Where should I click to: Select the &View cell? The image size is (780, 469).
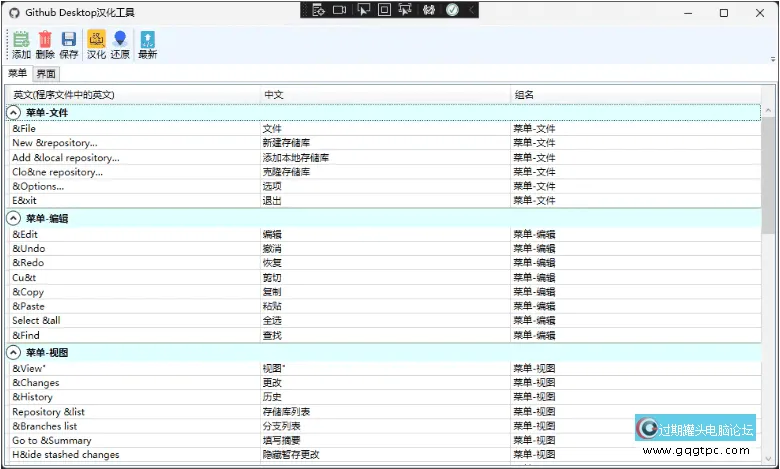tap(133, 369)
